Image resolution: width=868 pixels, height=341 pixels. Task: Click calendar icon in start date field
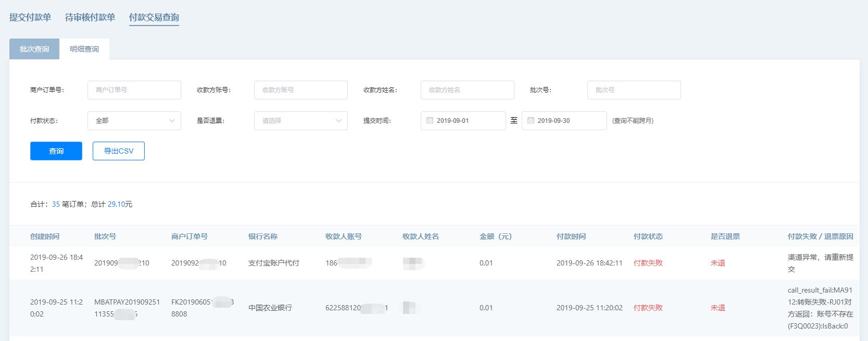pos(430,120)
